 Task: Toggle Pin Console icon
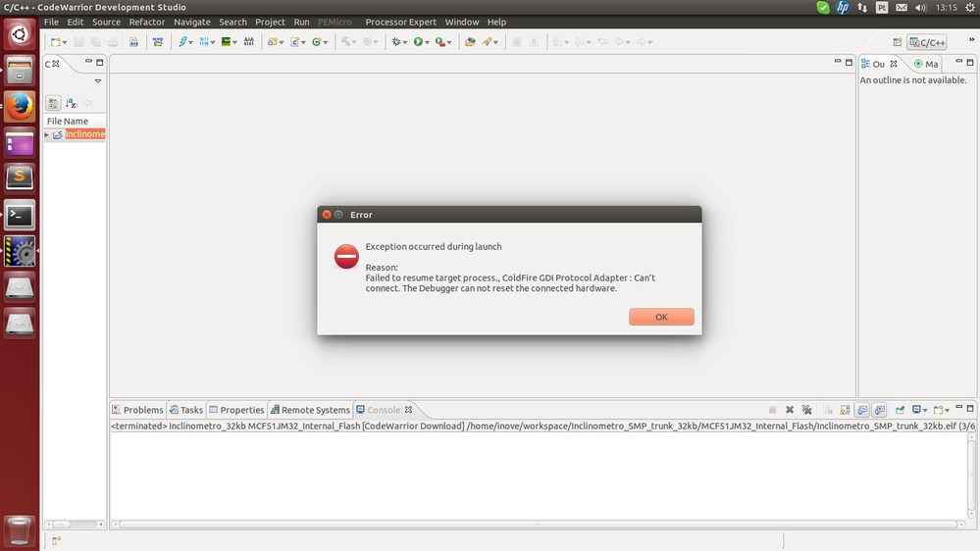(x=900, y=410)
